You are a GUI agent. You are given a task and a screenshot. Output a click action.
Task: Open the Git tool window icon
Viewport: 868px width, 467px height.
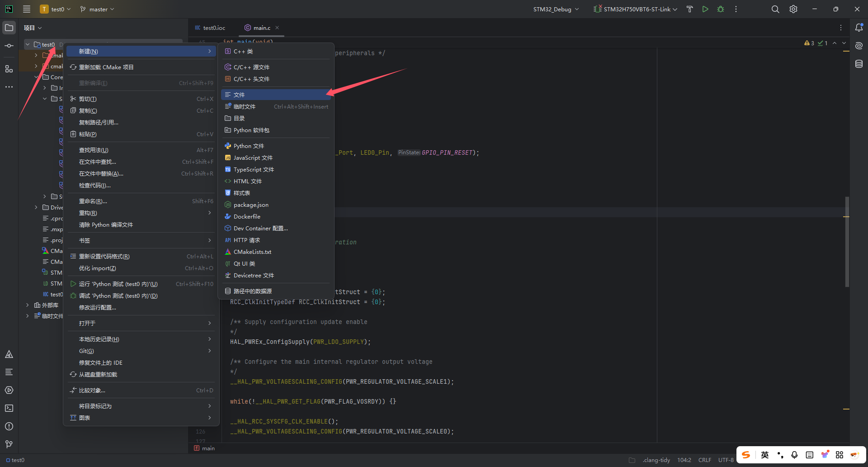coord(9,444)
